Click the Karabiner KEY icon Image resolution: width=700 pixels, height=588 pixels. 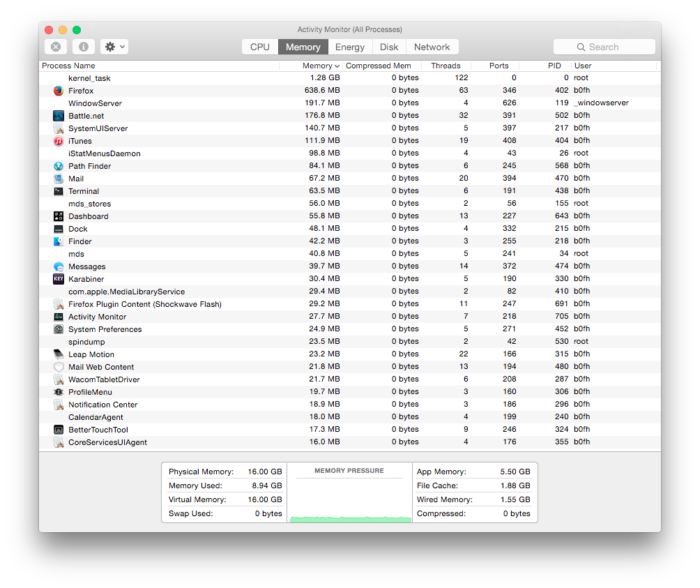pos(59,279)
